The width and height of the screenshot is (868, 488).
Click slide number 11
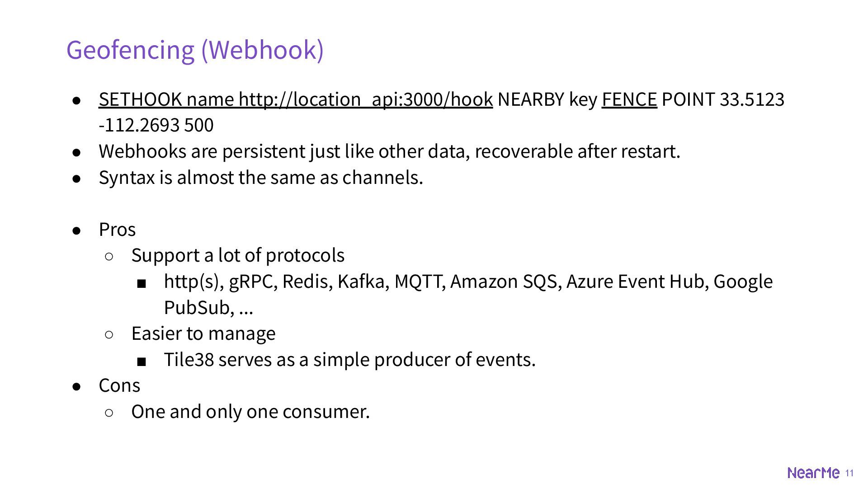click(x=849, y=473)
